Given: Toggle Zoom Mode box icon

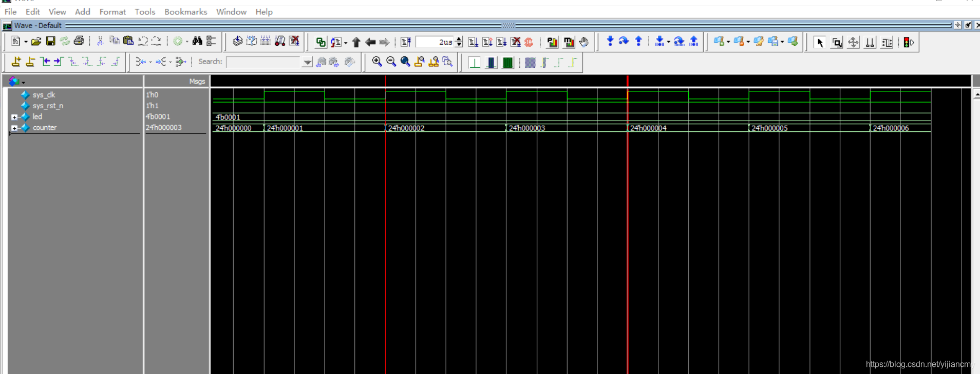Looking at the screenshot, I should click(x=837, y=43).
